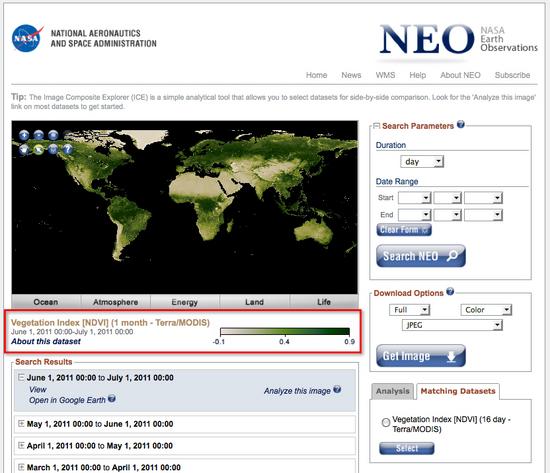Collapse the Search Parameters panel
This screenshot has height=473, width=550.
[376, 126]
